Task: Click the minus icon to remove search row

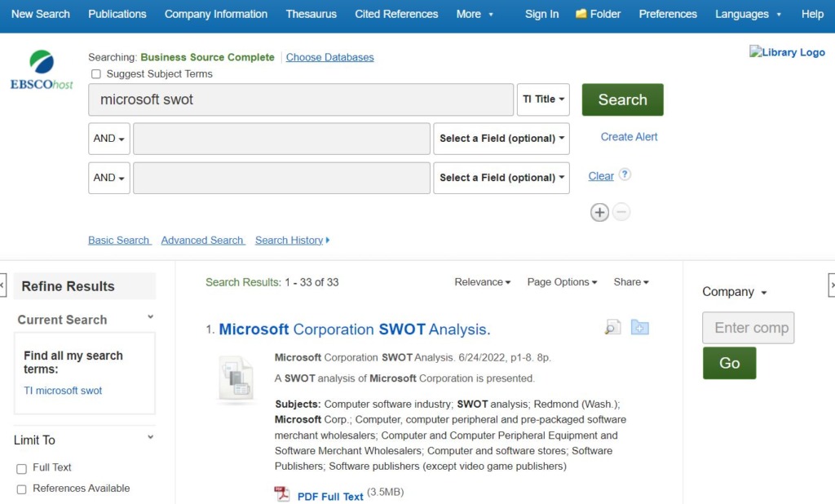Action: pos(621,213)
